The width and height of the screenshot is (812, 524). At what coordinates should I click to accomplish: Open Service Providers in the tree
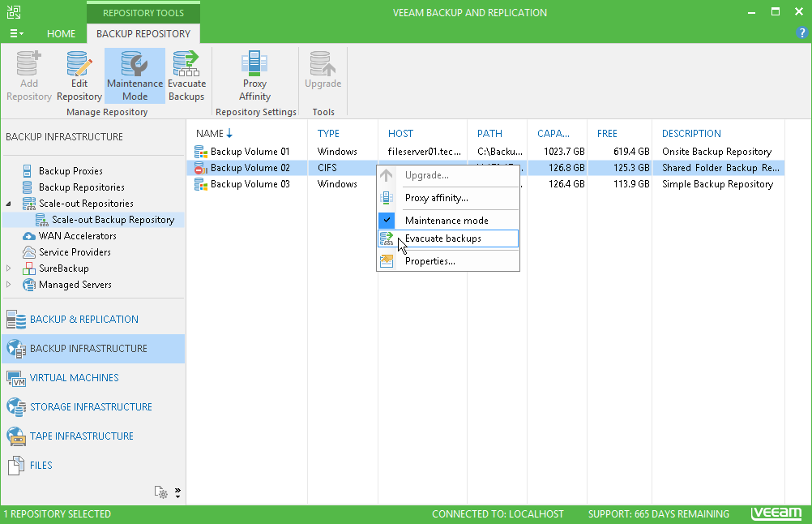(x=75, y=252)
